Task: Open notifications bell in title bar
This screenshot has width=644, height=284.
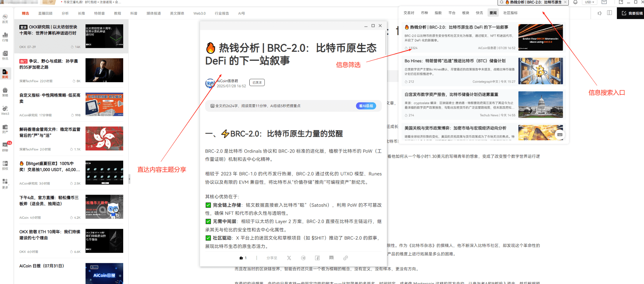Action: click(575, 2)
